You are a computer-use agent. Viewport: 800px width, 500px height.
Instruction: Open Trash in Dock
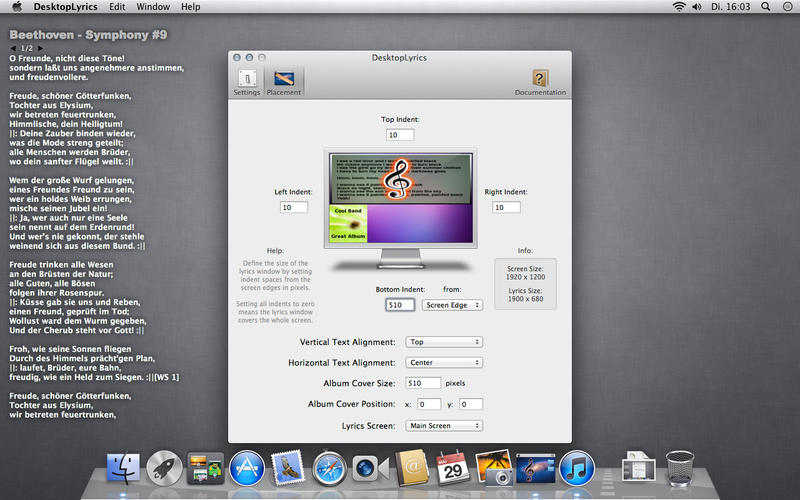[680, 467]
